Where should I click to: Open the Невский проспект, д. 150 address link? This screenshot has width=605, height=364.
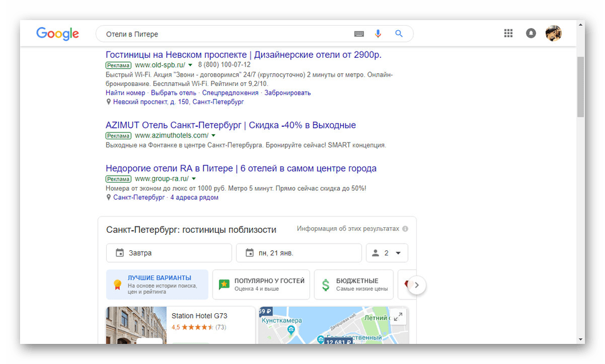coord(178,102)
